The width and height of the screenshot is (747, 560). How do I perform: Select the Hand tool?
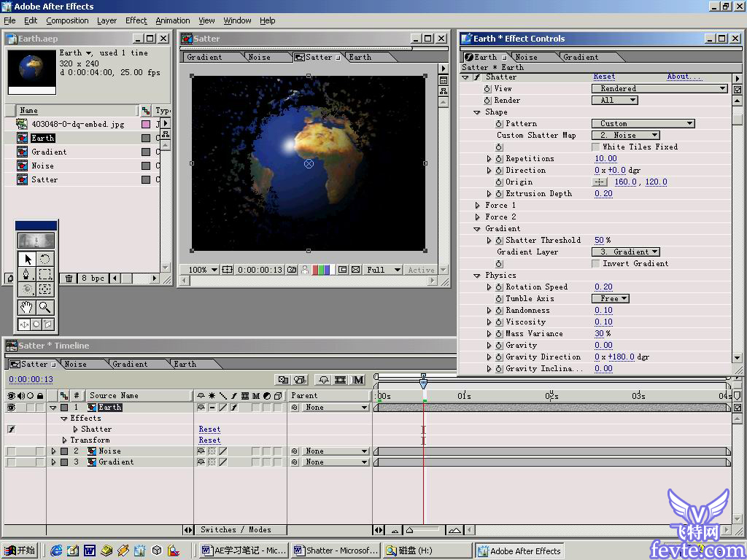click(x=27, y=307)
